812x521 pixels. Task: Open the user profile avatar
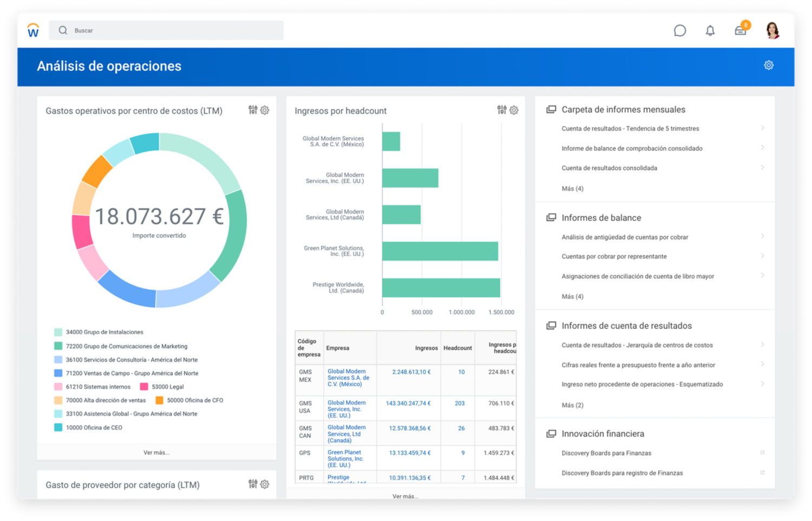pyautogui.click(x=772, y=30)
